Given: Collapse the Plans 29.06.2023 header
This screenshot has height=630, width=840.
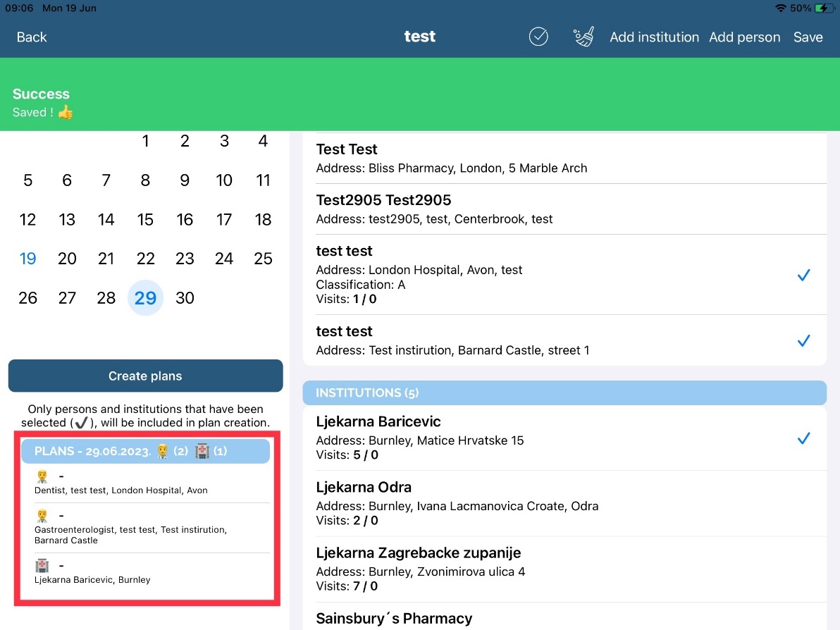Looking at the screenshot, I should click(x=145, y=451).
